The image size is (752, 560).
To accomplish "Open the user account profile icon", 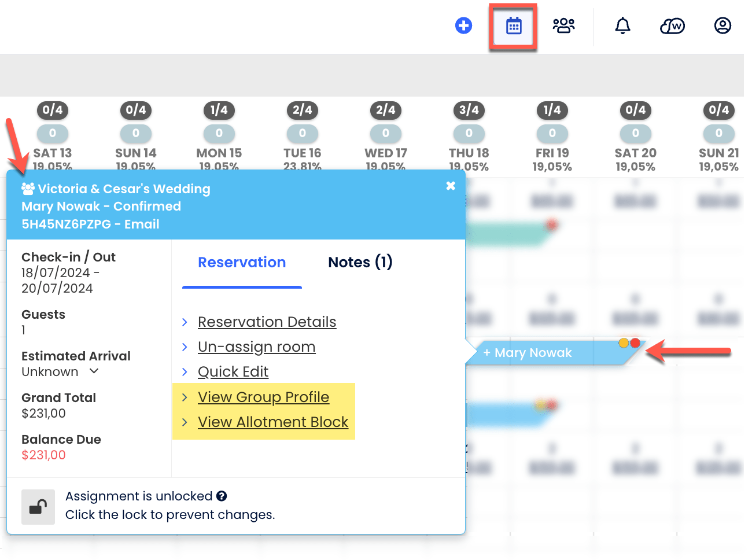I will tap(722, 25).
